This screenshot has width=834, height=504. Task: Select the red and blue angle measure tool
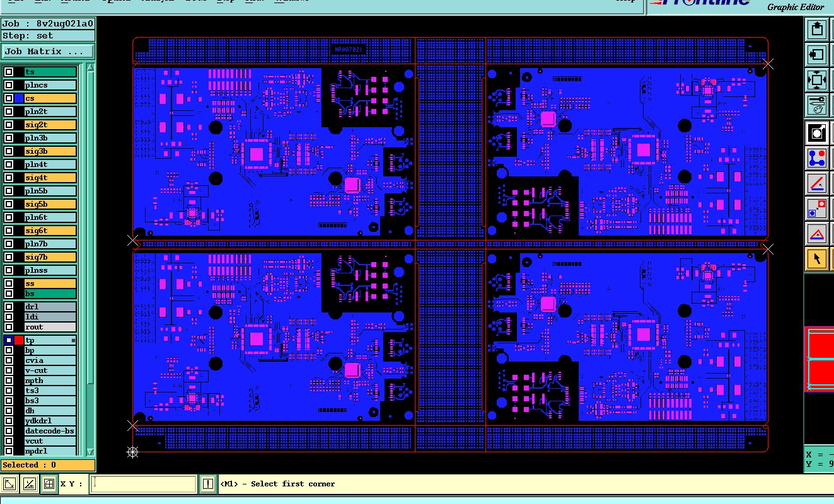(817, 183)
